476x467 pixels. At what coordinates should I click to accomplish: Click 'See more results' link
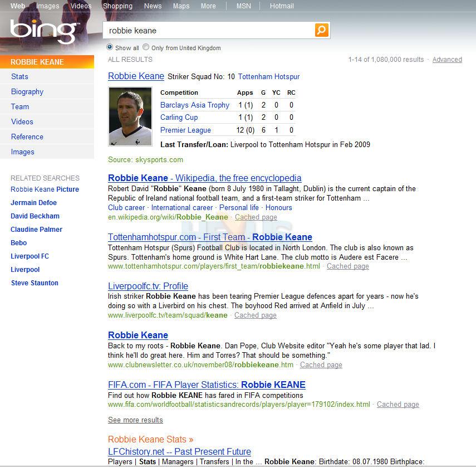tap(135, 420)
